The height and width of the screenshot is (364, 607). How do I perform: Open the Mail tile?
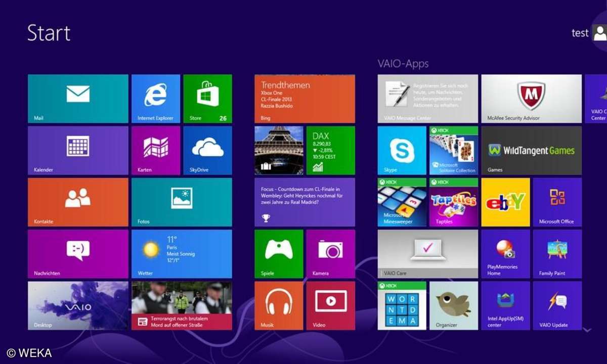(78, 99)
